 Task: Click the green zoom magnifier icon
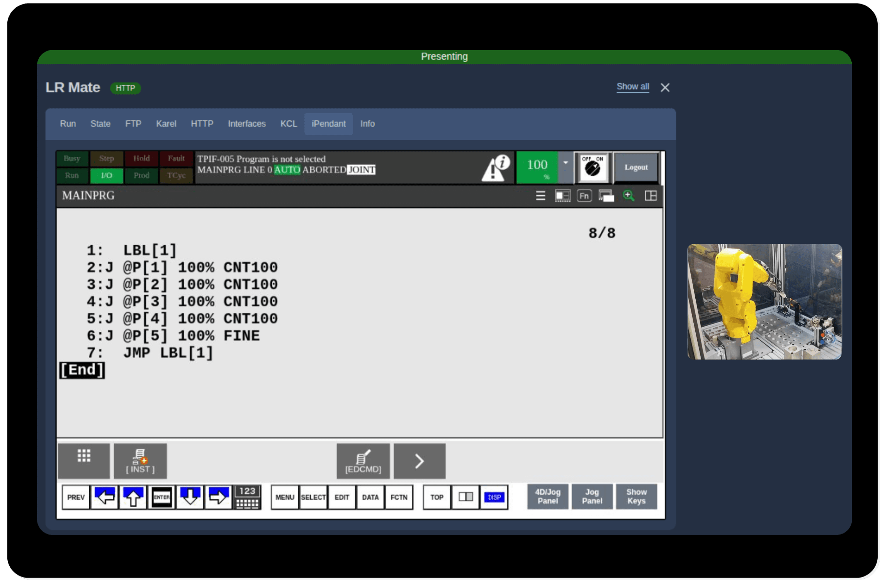coord(629,196)
